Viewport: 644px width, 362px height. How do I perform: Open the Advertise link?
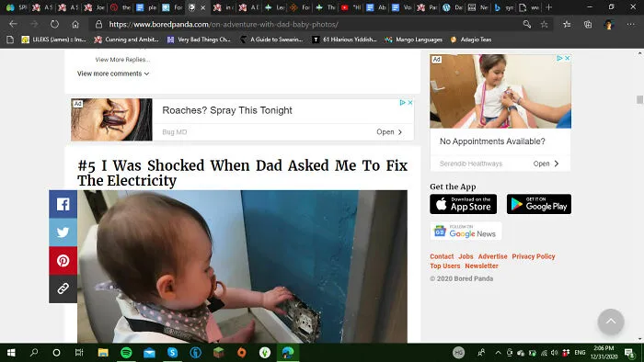click(492, 256)
